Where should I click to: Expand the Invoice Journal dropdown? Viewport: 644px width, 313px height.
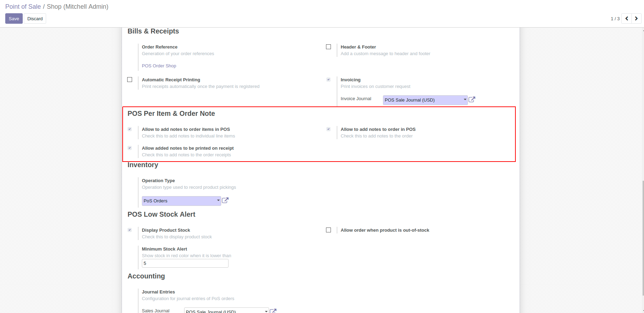(425, 100)
